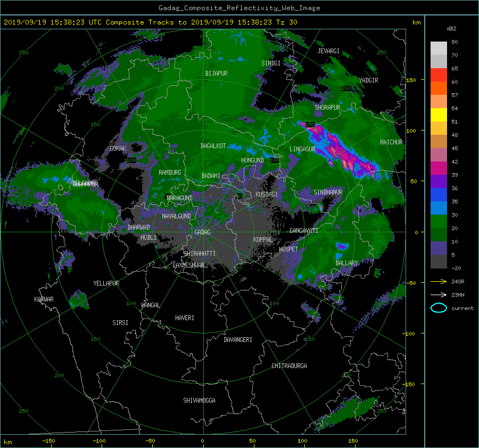Click the DAVANGERI city label
The height and width of the screenshot is (448, 479).
(x=238, y=340)
